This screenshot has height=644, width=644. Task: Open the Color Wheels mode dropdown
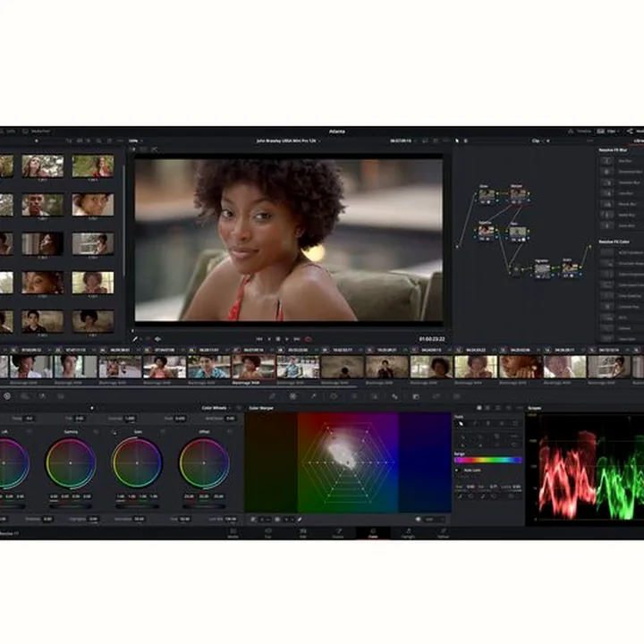216,408
